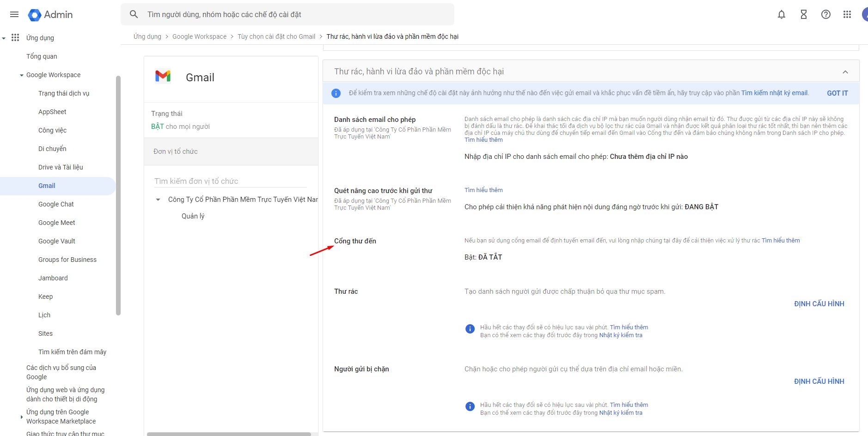Viewport: 868px width, 436px height.
Task: Select AppSheet in the sidebar
Action: pos(52,112)
